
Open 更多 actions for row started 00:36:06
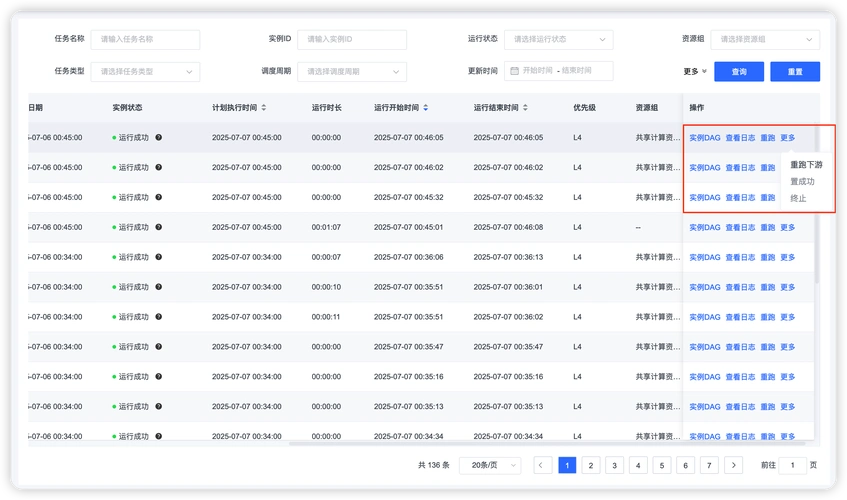[x=788, y=257]
